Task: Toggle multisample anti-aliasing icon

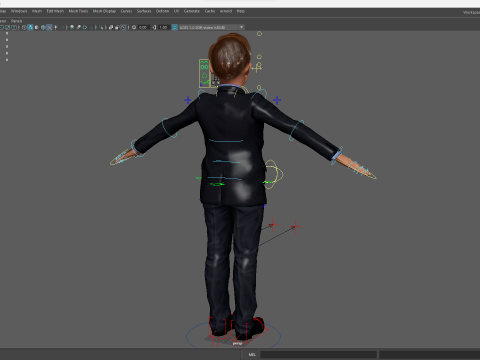Action: [85, 27]
